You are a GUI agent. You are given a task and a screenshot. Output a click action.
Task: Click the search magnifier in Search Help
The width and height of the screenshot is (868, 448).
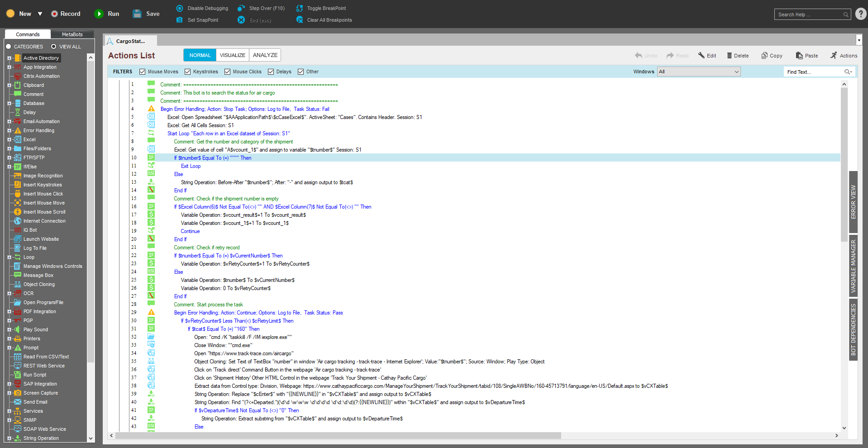tap(845, 14)
